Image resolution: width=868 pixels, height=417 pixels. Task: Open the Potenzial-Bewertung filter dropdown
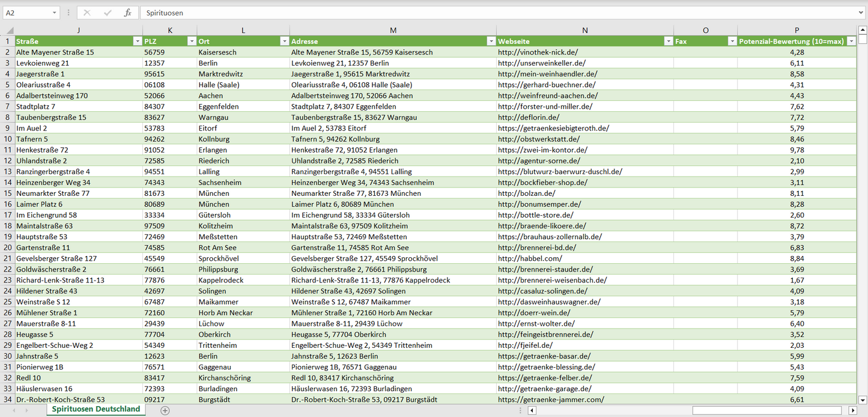(x=851, y=41)
